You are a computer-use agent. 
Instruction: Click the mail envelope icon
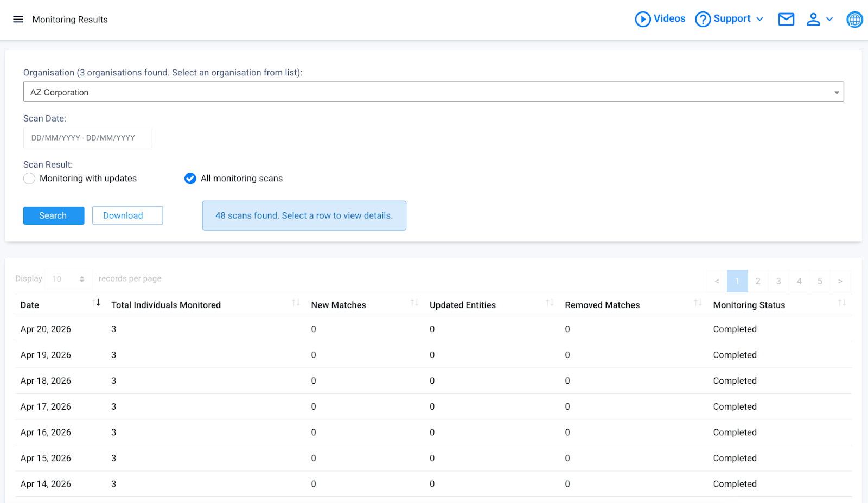(x=786, y=20)
